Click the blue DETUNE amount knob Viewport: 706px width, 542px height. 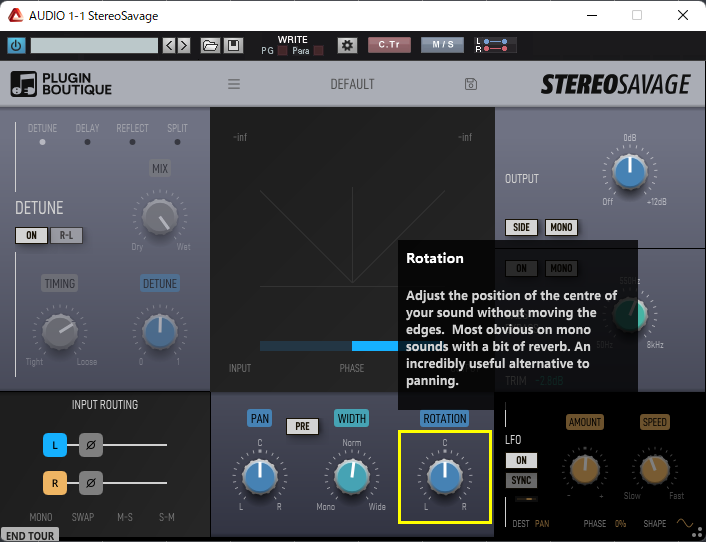pos(160,332)
